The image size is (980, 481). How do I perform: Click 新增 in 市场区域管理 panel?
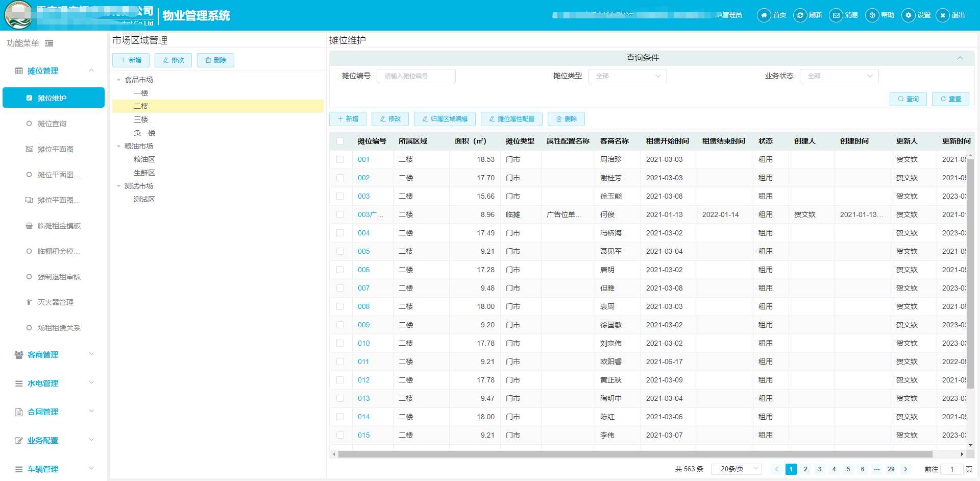pos(131,60)
